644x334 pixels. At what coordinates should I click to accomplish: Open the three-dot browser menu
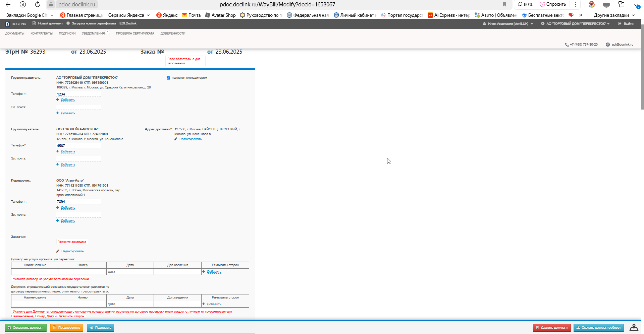tap(575, 4)
